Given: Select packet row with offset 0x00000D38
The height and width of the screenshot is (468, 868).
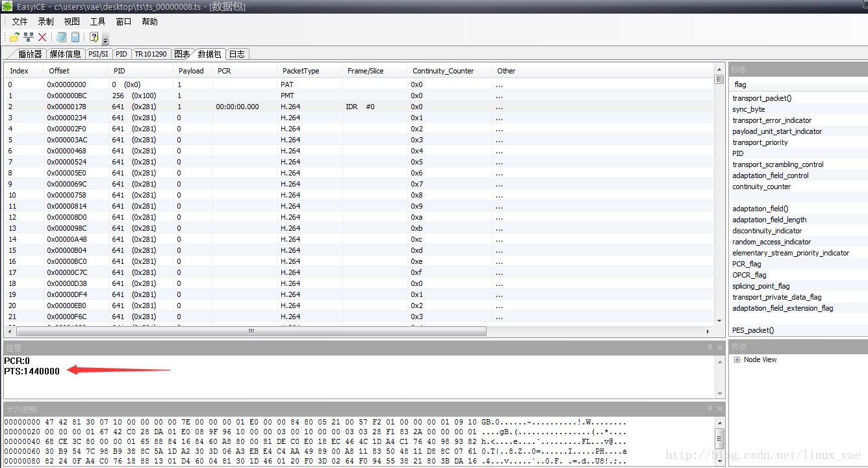Looking at the screenshot, I should [359, 283].
